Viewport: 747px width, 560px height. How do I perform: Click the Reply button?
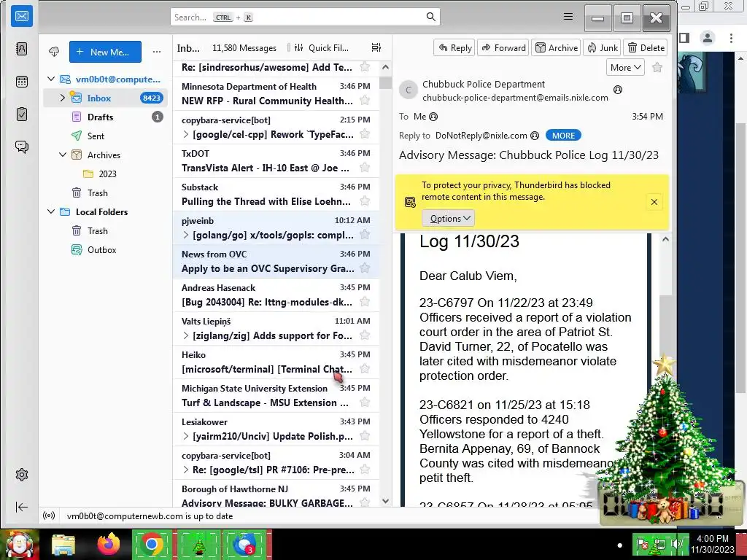pyautogui.click(x=454, y=47)
